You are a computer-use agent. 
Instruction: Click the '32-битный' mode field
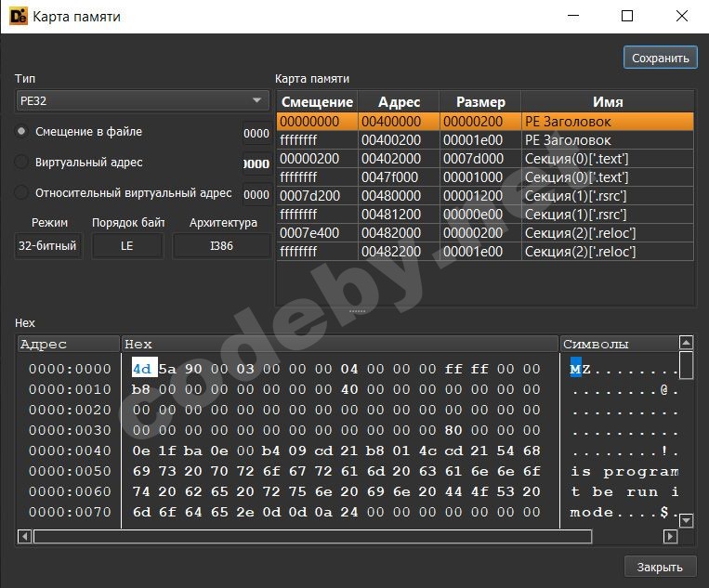48,246
